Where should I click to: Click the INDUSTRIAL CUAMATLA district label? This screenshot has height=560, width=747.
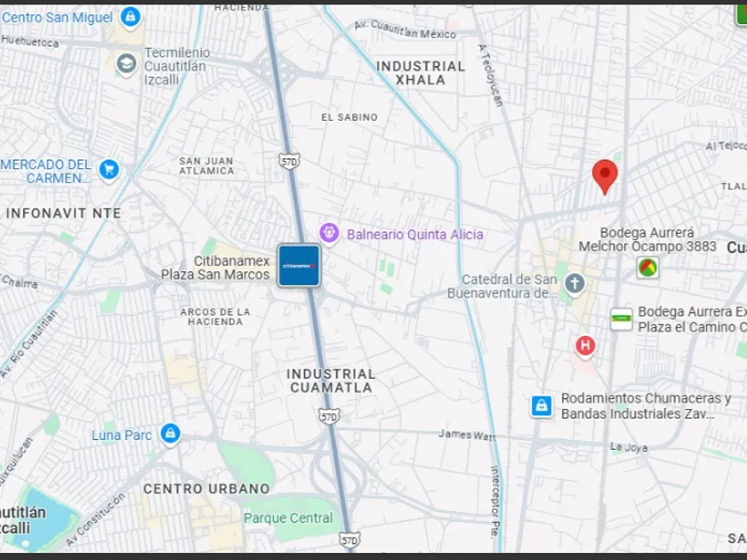[x=331, y=381]
